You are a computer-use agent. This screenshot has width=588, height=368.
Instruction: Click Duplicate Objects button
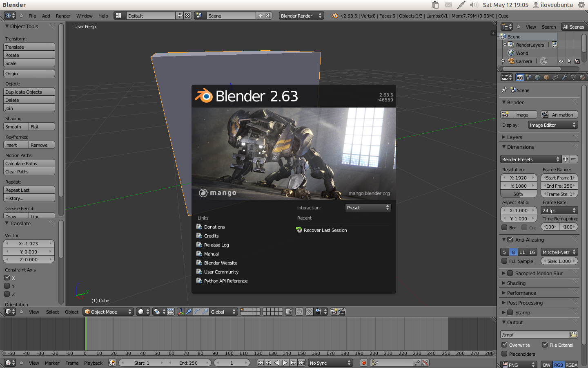point(29,92)
